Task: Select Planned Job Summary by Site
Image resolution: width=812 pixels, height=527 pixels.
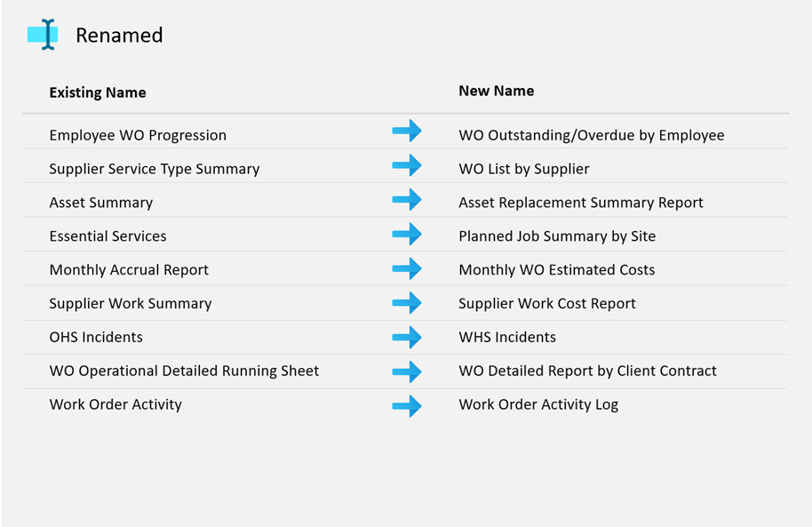Action: click(557, 236)
